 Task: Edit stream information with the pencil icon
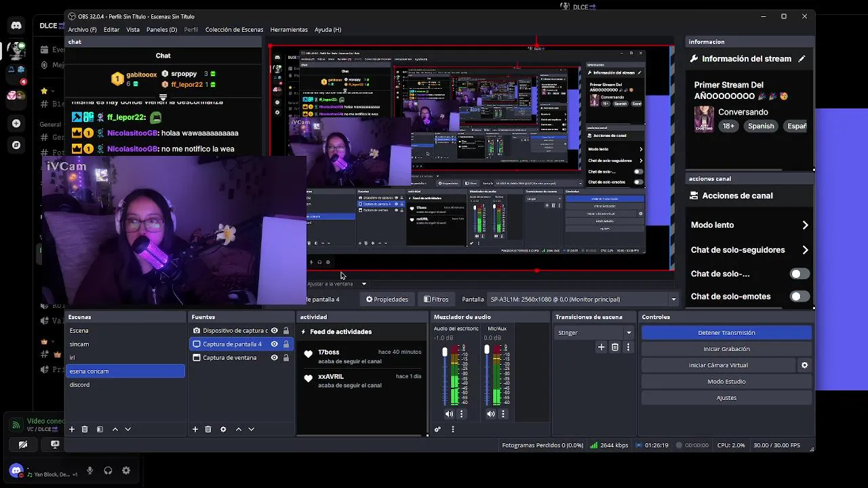(802, 59)
